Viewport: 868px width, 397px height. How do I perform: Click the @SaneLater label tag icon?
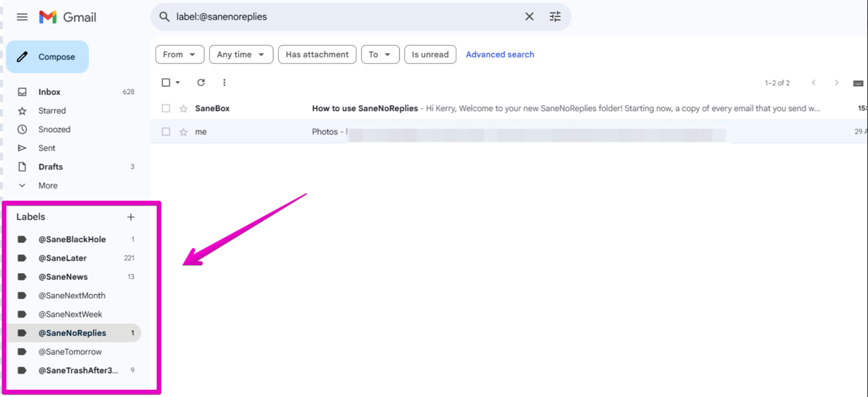(x=22, y=258)
